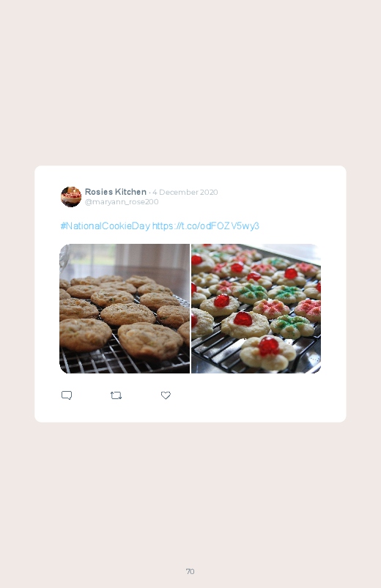
Task: Click the large front-right brown cookie
Action: tap(150, 340)
